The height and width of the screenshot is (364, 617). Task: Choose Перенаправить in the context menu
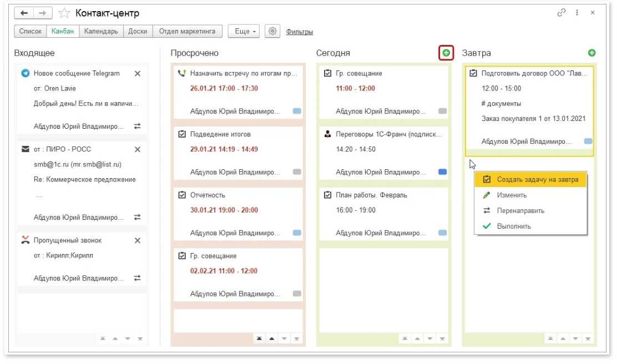(520, 211)
